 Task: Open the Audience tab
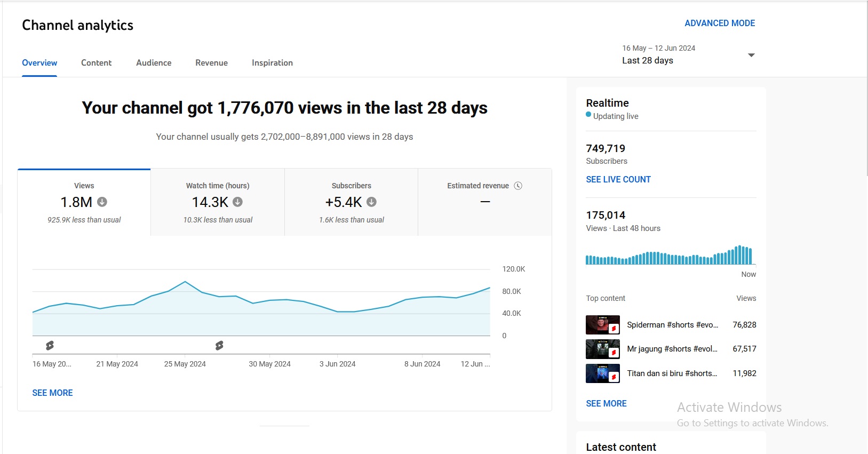click(x=154, y=63)
